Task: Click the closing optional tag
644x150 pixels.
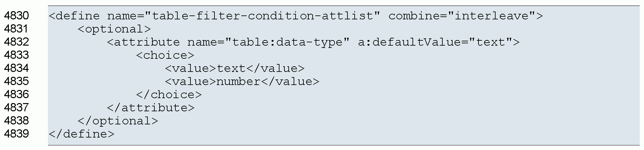Action: pyautogui.click(x=118, y=121)
